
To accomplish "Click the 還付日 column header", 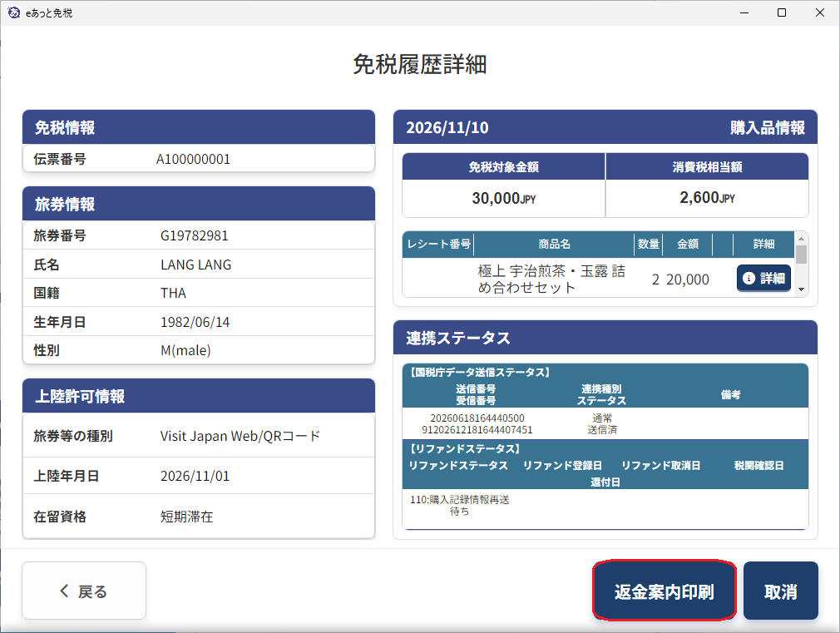I will [x=605, y=482].
